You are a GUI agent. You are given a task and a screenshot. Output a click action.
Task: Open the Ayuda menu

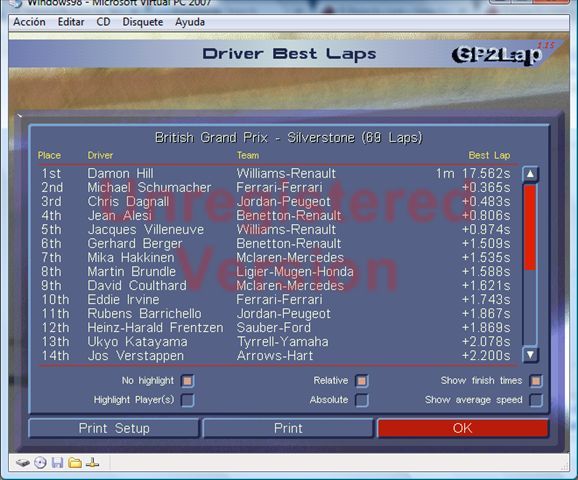pyautogui.click(x=190, y=22)
